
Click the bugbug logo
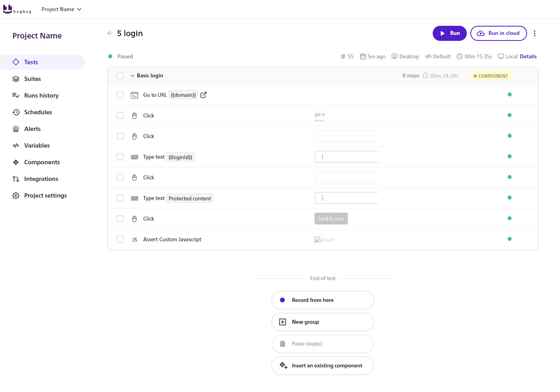click(17, 9)
